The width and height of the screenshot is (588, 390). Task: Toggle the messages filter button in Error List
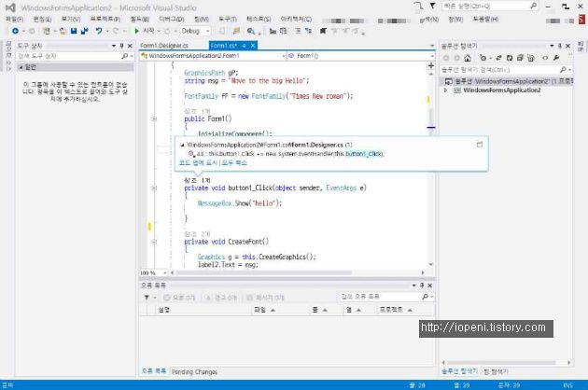pos(265,298)
